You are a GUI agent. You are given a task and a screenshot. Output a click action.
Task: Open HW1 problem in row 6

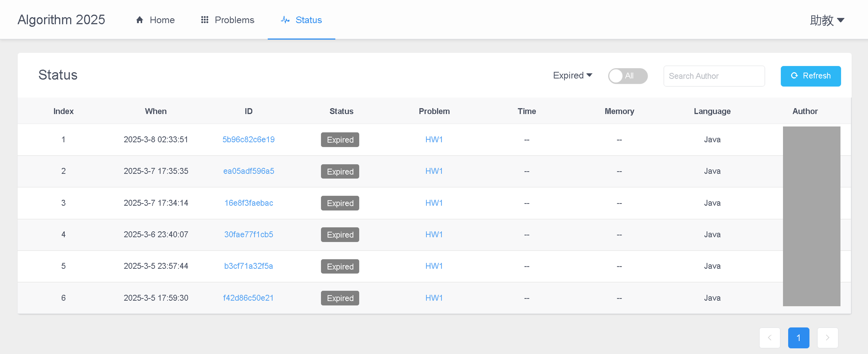tap(434, 298)
